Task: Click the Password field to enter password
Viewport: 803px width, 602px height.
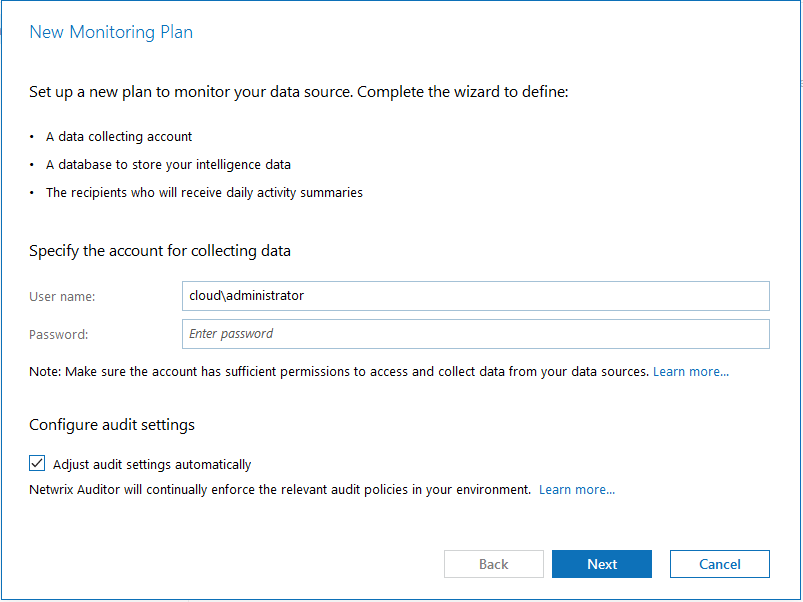Action: (x=475, y=334)
